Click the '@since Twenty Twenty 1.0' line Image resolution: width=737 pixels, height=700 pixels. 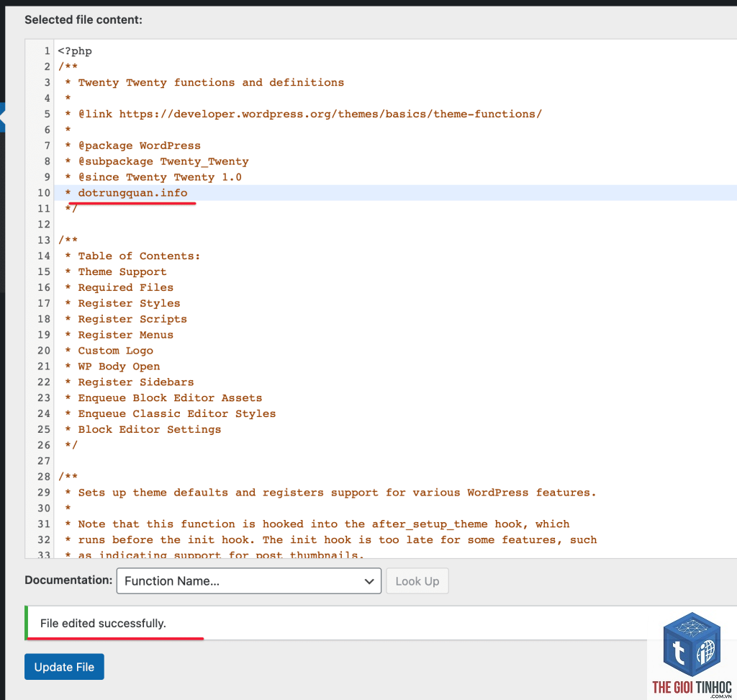pyautogui.click(x=160, y=177)
